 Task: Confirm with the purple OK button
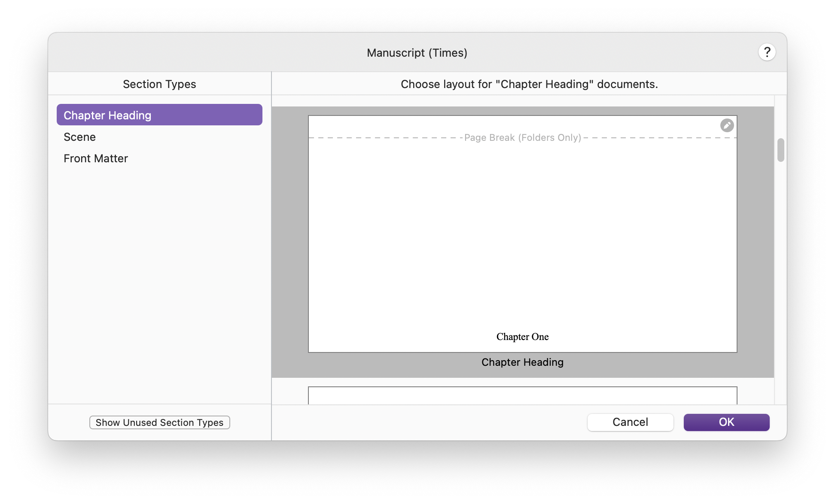pyautogui.click(x=726, y=422)
